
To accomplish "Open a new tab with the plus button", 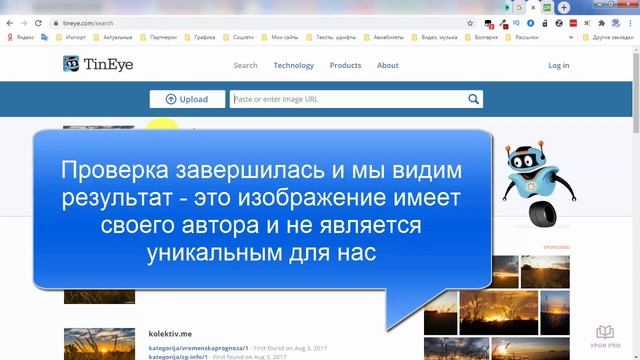I will tap(564, 7).
